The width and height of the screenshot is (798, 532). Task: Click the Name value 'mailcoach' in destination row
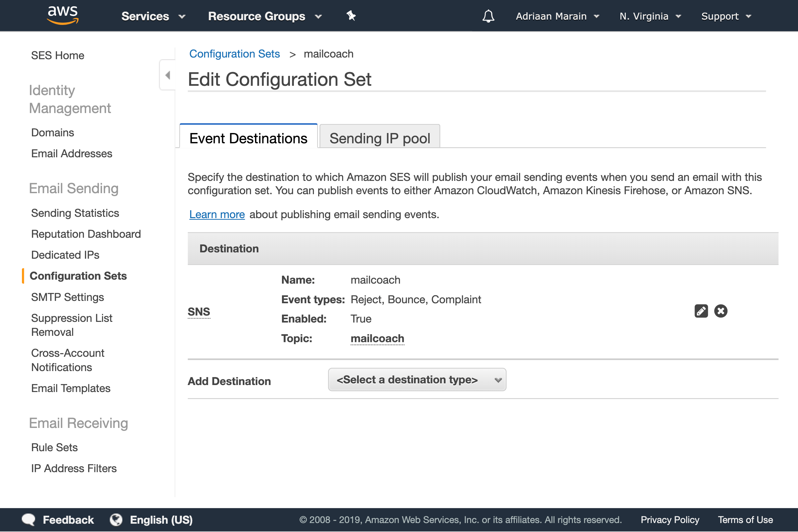pos(375,280)
